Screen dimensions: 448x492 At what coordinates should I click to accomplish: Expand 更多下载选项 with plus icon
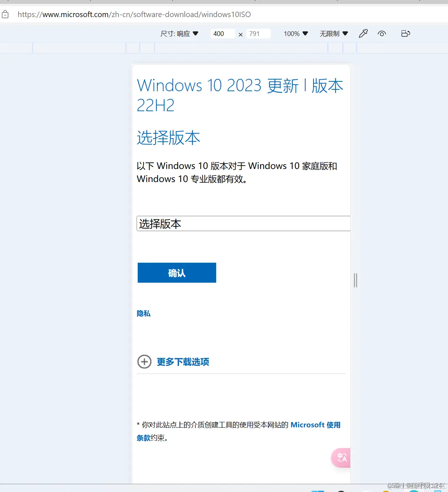144,362
